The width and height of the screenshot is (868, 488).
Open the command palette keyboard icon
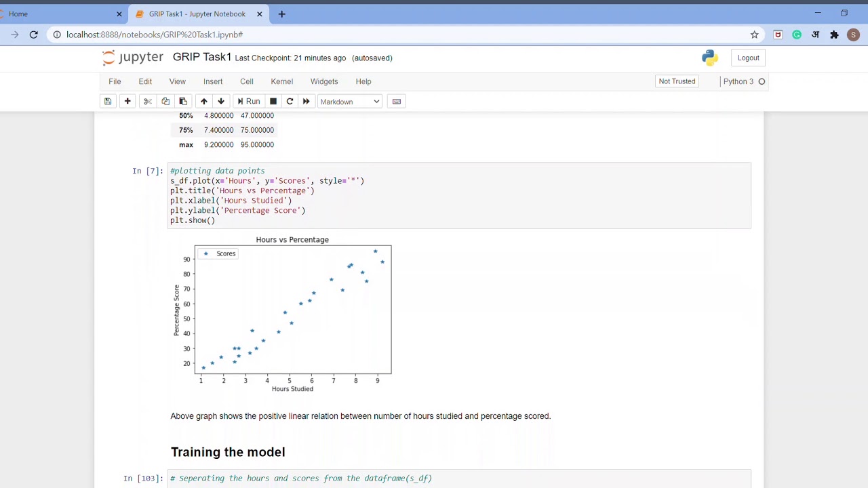397,102
